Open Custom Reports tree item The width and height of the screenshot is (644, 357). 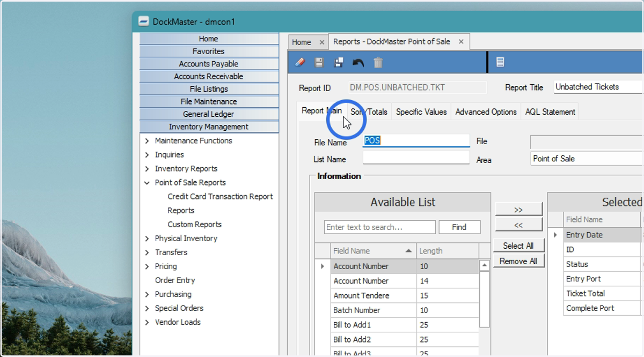pos(194,225)
